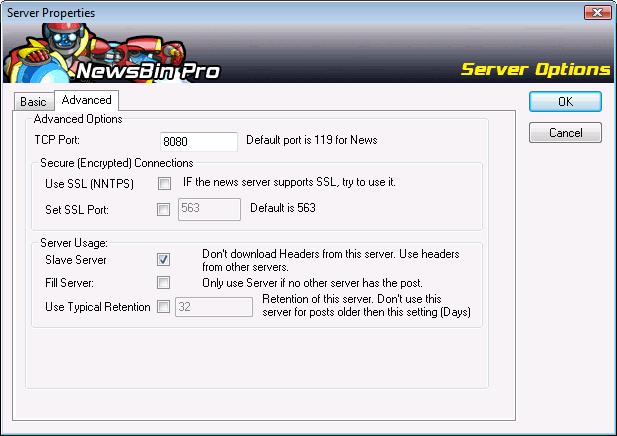617x436 pixels.
Task: Click the retention days field showing 32
Action: [x=214, y=306]
